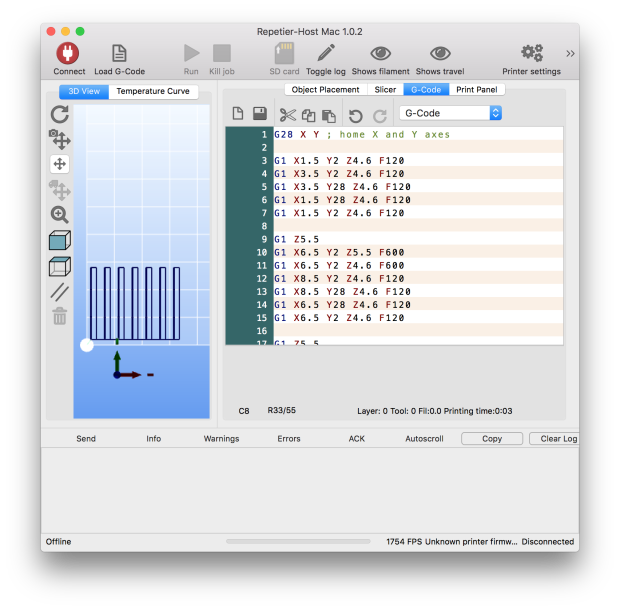Click the greyed move object tool

[x=60, y=190]
